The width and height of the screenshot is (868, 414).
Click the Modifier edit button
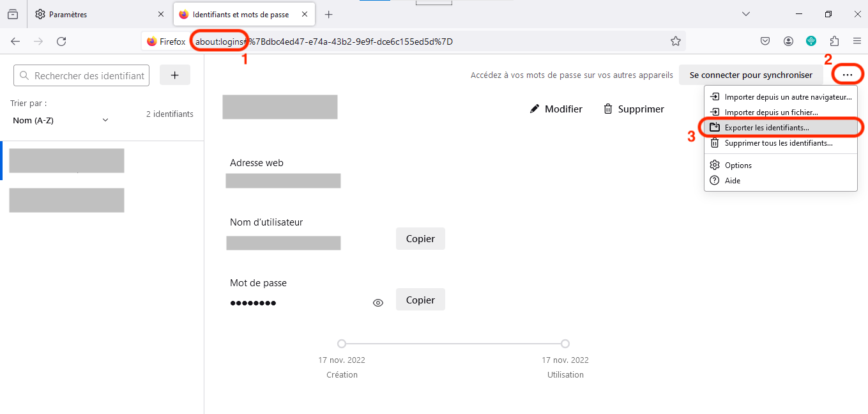point(556,109)
